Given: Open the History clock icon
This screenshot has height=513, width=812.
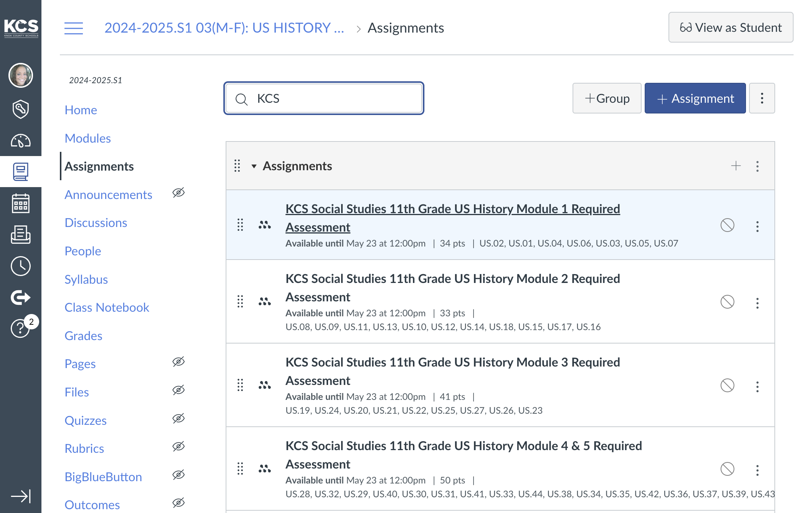Looking at the screenshot, I should click(21, 266).
